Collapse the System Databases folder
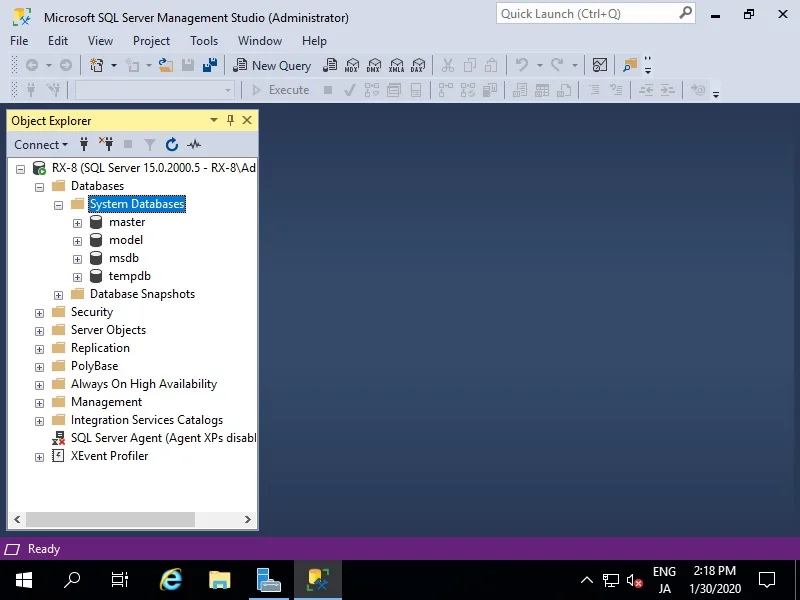 tap(58, 204)
